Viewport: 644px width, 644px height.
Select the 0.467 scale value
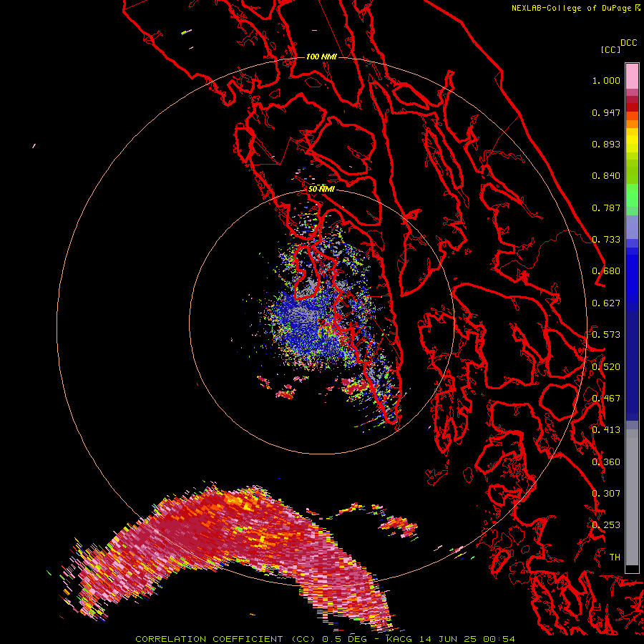click(606, 399)
